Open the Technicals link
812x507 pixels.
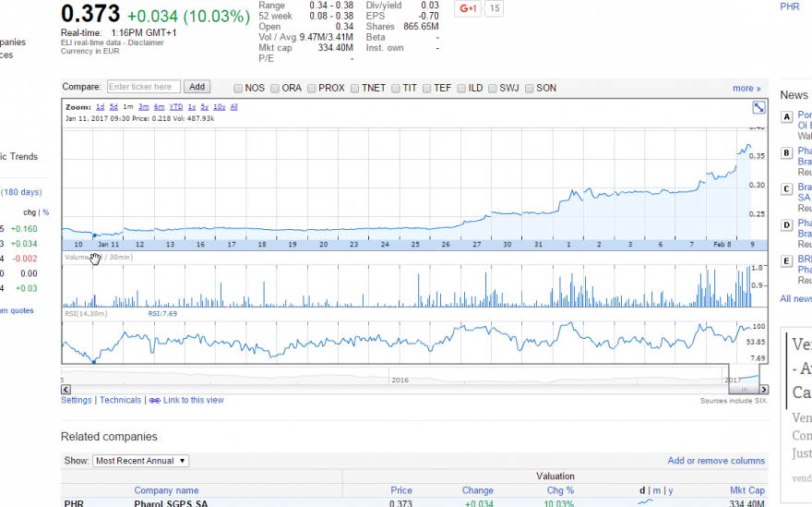pos(120,400)
